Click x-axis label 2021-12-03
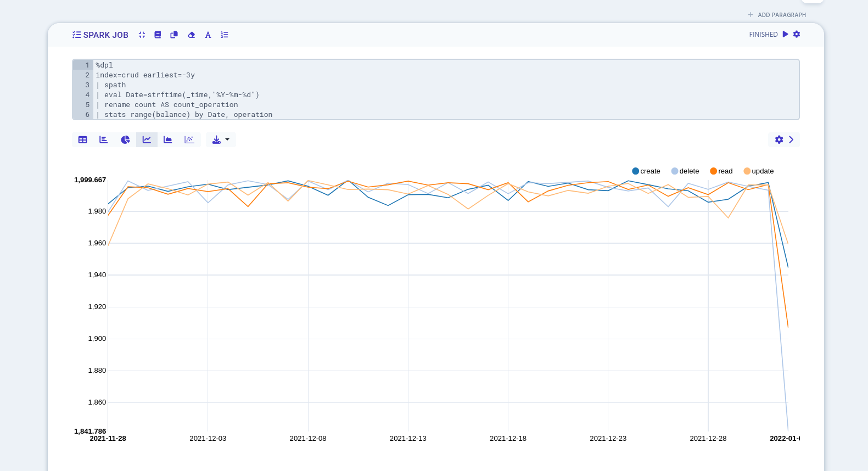868x471 pixels. (x=208, y=439)
